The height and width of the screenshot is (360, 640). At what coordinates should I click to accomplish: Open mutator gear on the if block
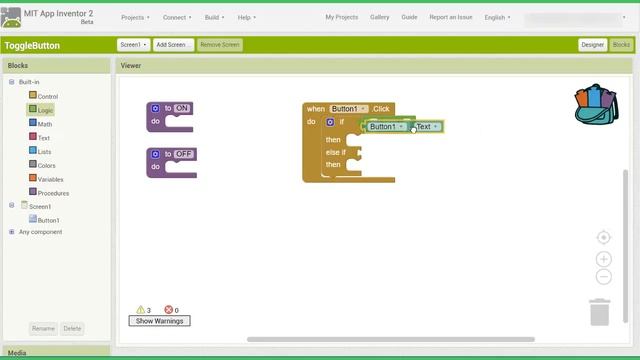tap(330, 122)
